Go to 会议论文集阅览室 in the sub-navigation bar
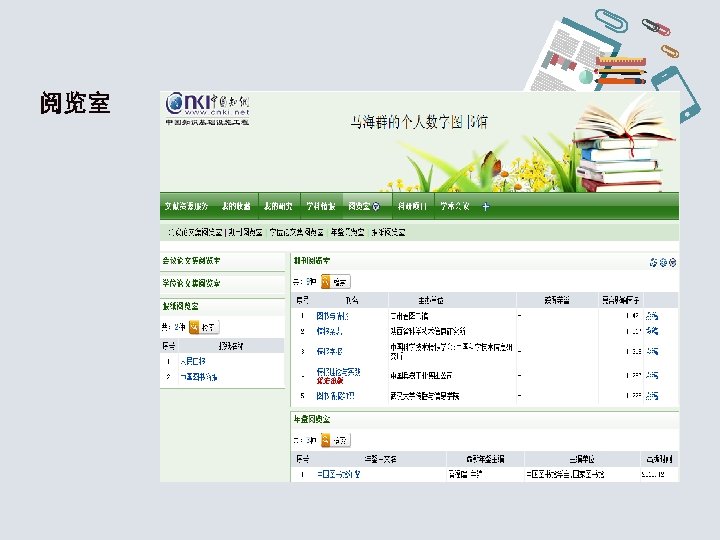This screenshot has height=540, width=720. [x=195, y=232]
